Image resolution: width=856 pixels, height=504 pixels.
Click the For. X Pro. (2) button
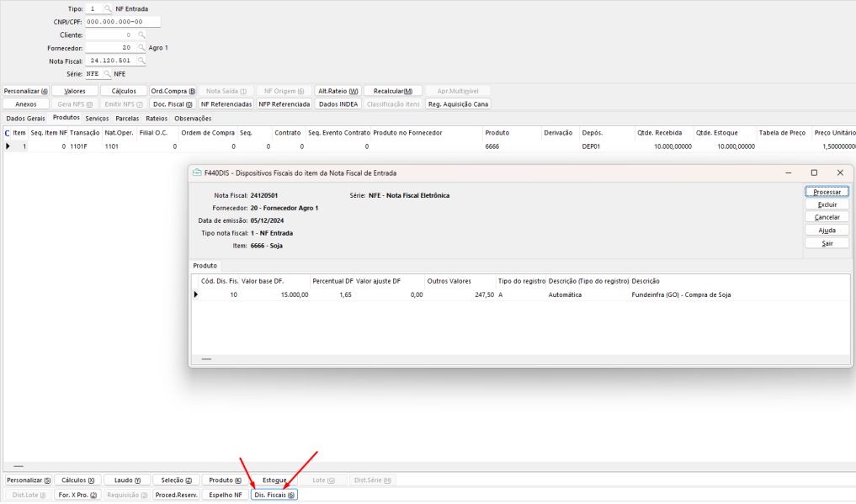point(77,495)
